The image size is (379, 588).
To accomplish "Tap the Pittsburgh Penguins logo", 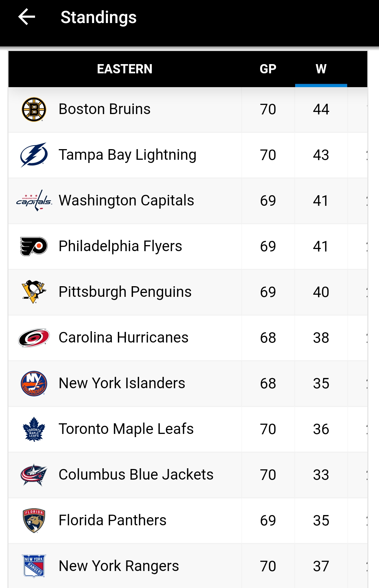I will [x=34, y=292].
